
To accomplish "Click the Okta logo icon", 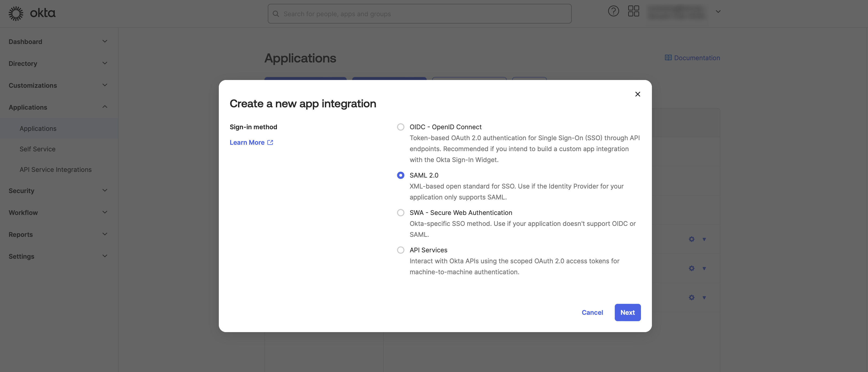I will pyautogui.click(x=16, y=13).
